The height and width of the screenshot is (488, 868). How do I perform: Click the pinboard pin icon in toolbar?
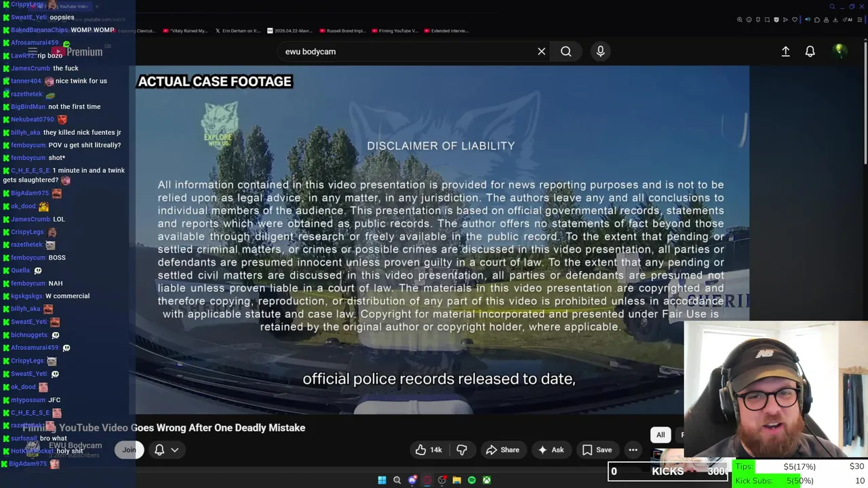[758, 20]
